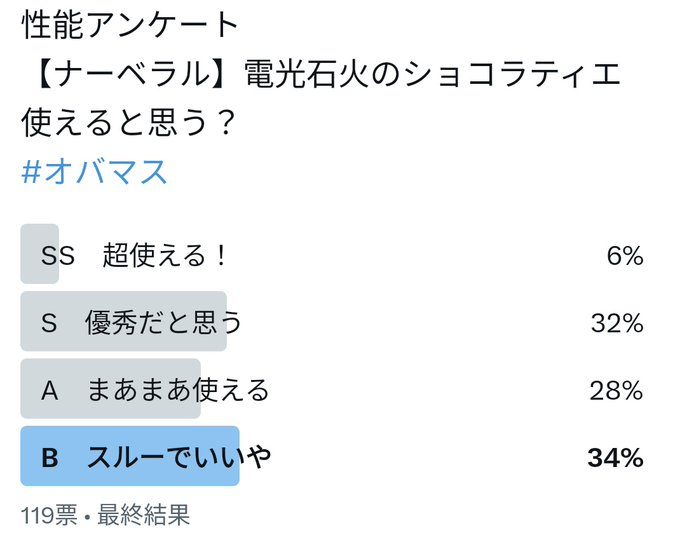
Task: Click the gray bar behind 優秀だと思う
Action: pos(124,321)
